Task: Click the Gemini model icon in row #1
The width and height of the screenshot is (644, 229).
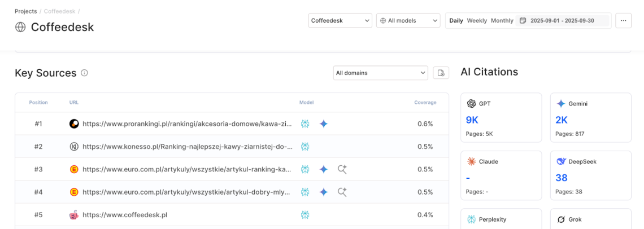Action: (x=324, y=124)
